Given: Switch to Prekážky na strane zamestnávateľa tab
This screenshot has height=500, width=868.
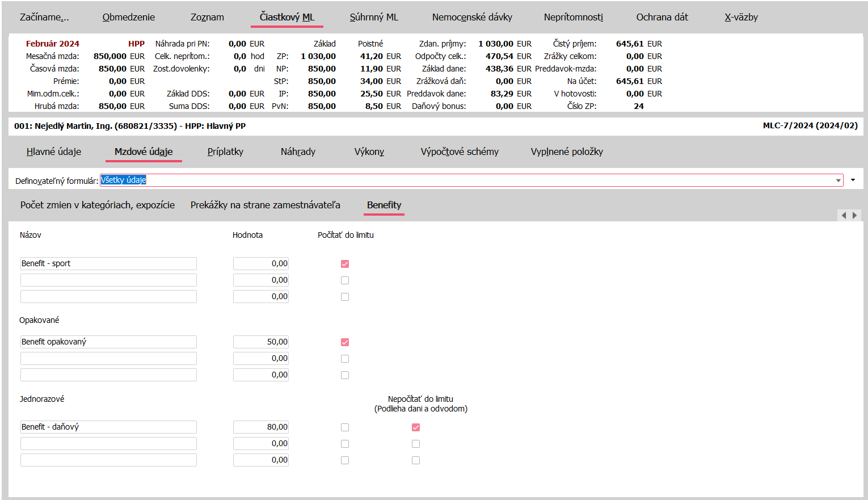Looking at the screenshot, I should tap(265, 205).
